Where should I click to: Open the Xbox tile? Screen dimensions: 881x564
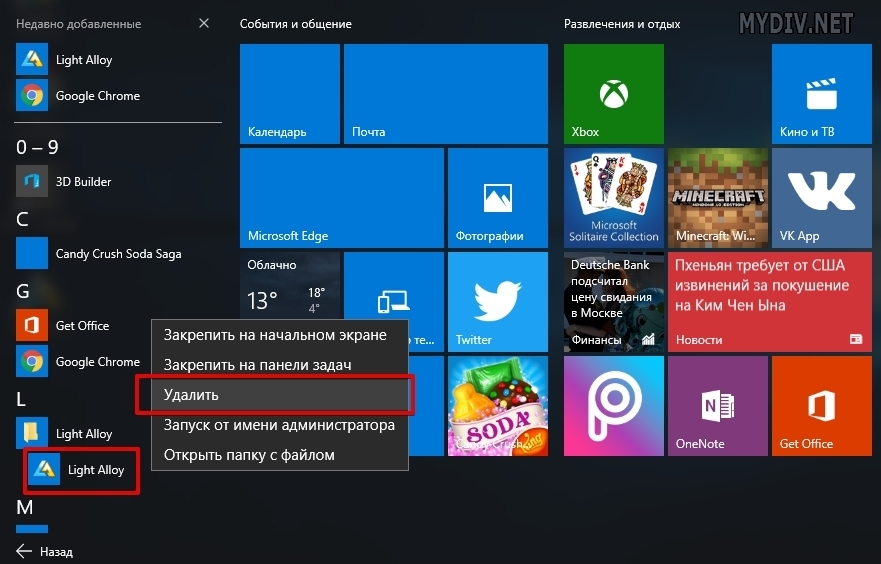point(612,96)
